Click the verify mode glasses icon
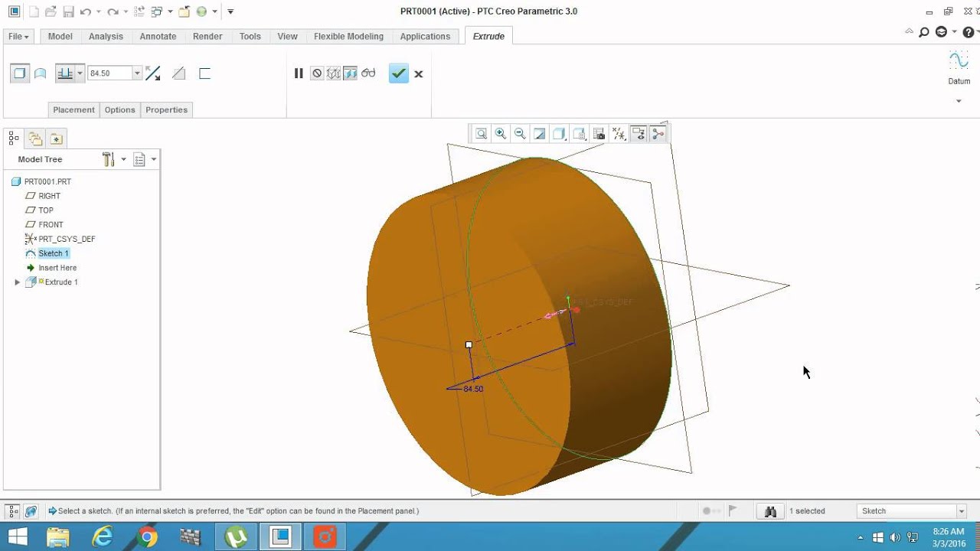980x551 pixels. click(x=368, y=73)
